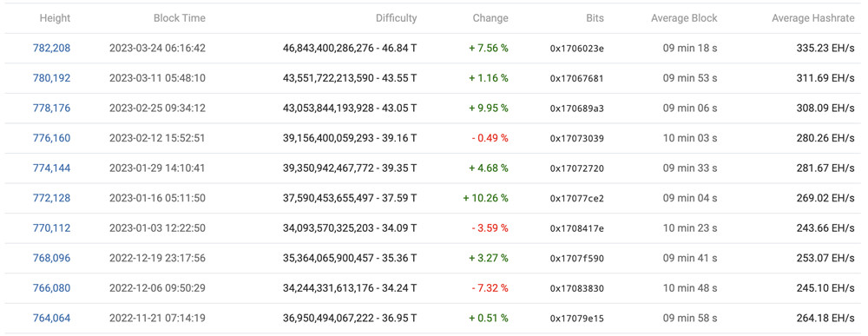The width and height of the screenshot is (868, 336).
Task: Click block height 772,128
Action: pos(51,198)
